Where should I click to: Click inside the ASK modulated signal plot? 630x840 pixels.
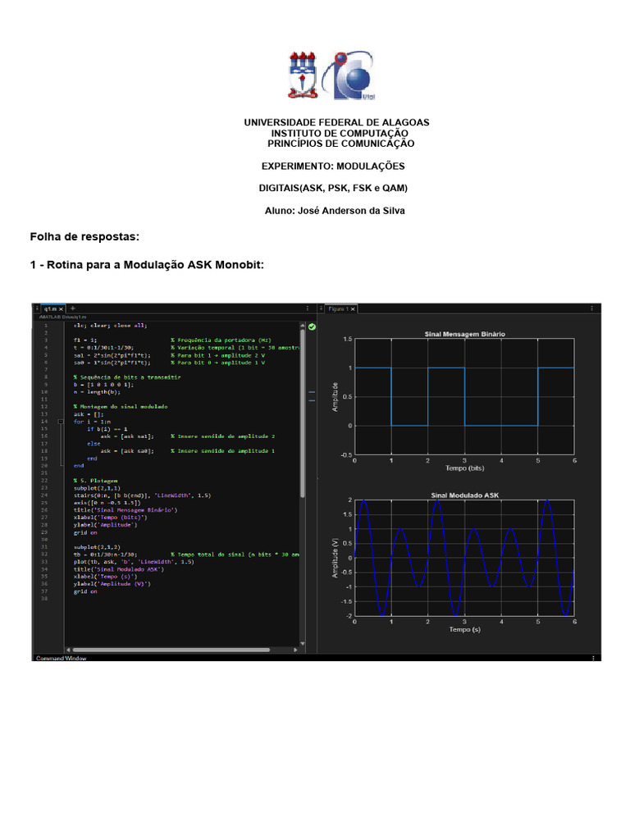464,558
